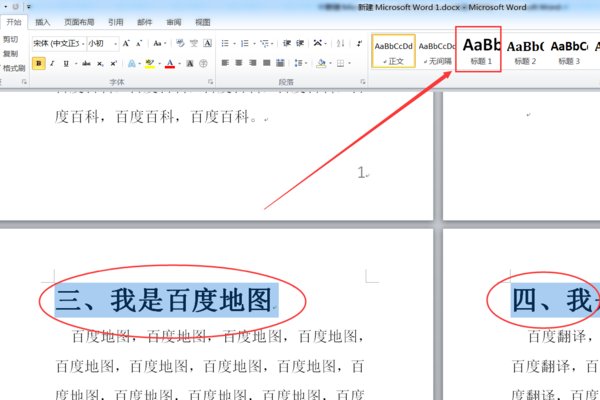Open the shading color dropdown arrow
This screenshot has height=400, width=600.
pyautogui.click(x=330, y=63)
